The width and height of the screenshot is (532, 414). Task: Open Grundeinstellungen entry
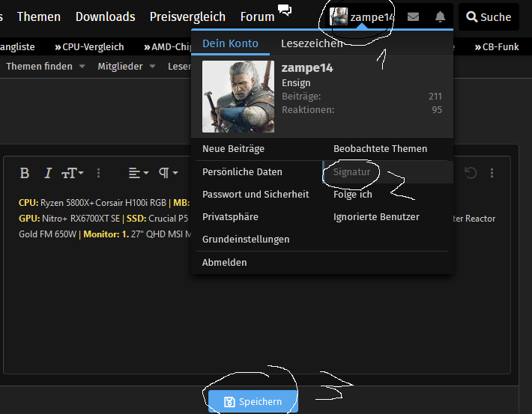[x=246, y=239]
